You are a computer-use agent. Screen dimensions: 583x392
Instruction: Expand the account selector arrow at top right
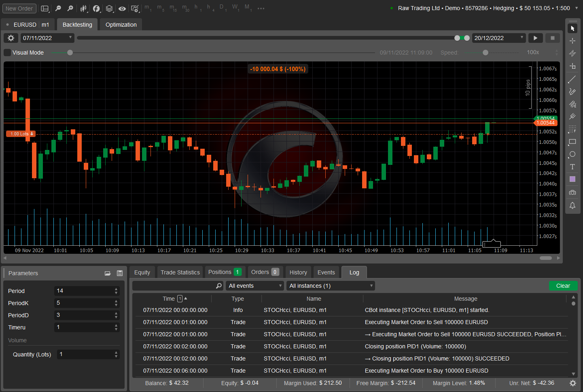tap(577, 8)
